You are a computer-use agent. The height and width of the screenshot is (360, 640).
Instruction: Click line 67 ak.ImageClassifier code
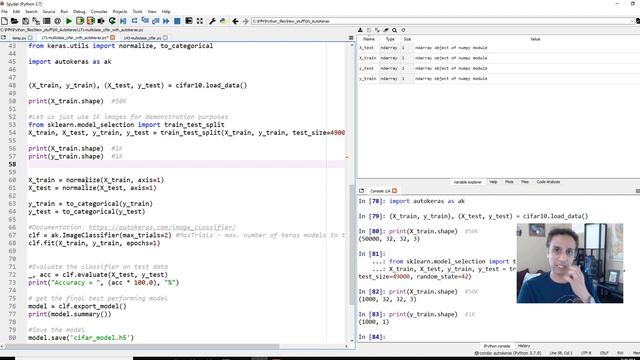pyautogui.click(x=100, y=235)
